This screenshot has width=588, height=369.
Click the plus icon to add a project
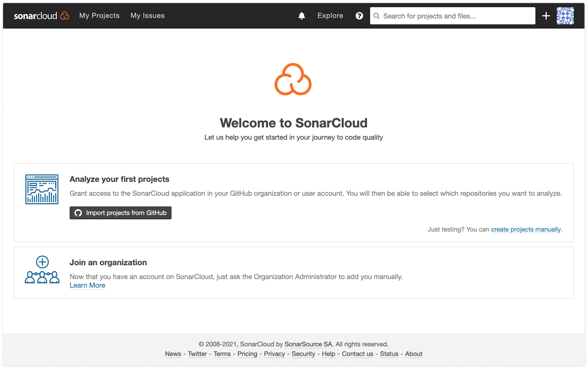(546, 15)
